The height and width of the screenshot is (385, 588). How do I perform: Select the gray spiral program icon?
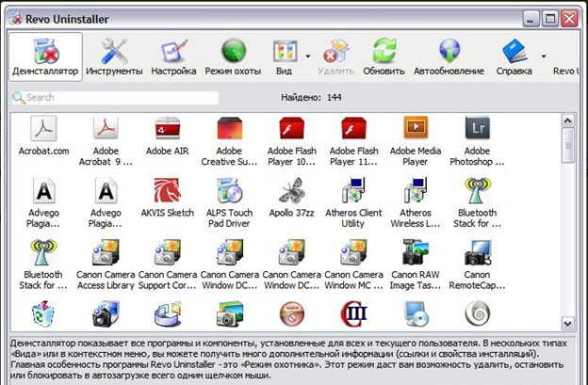(x=478, y=313)
